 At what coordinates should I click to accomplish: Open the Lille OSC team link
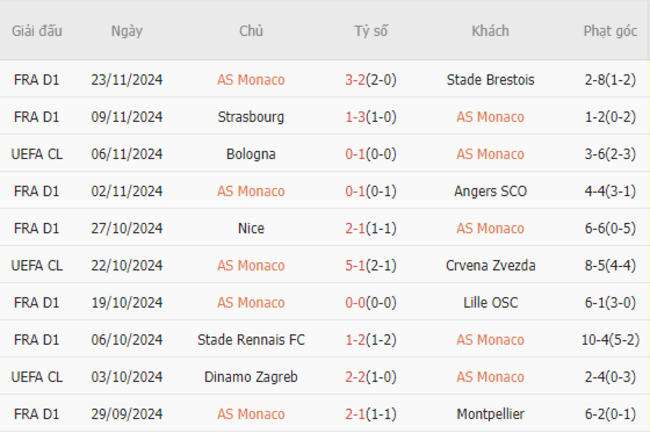(490, 302)
